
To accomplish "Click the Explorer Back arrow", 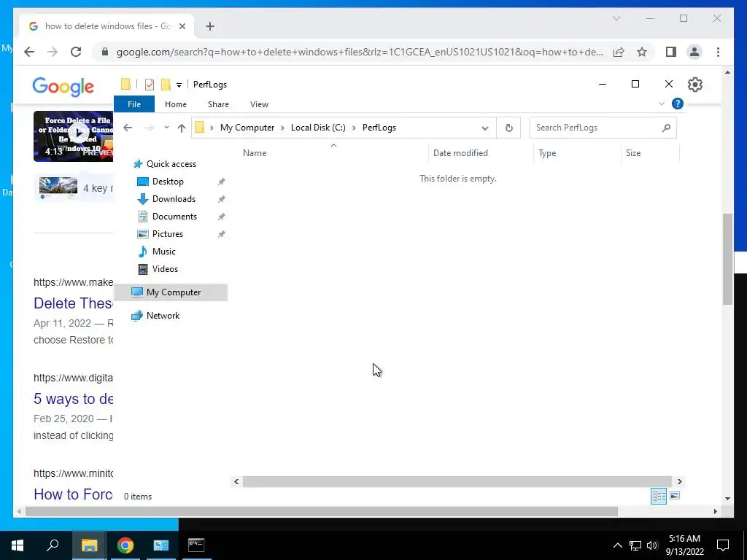I will [127, 128].
